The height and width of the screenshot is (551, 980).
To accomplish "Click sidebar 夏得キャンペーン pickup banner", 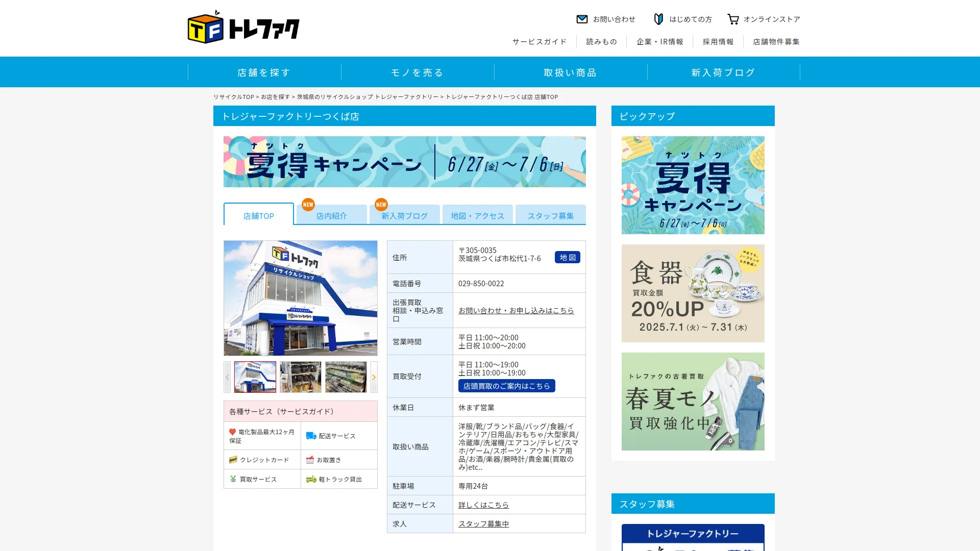I will point(693,185).
